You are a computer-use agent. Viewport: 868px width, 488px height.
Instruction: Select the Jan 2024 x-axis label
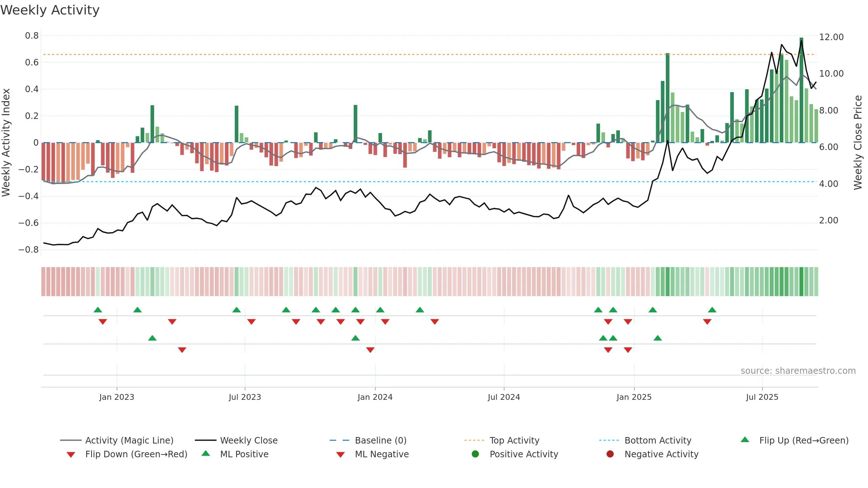(375, 397)
